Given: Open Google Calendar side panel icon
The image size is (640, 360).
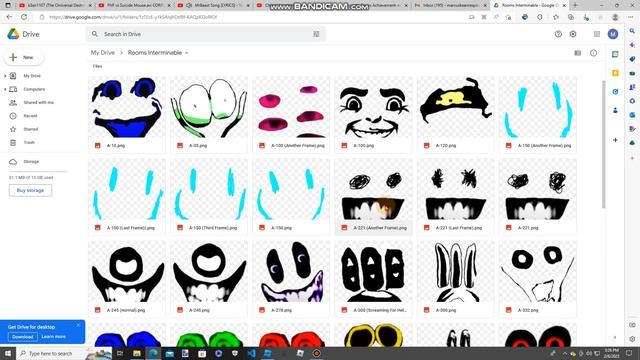Looking at the screenshot, I should tap(615, 54).
